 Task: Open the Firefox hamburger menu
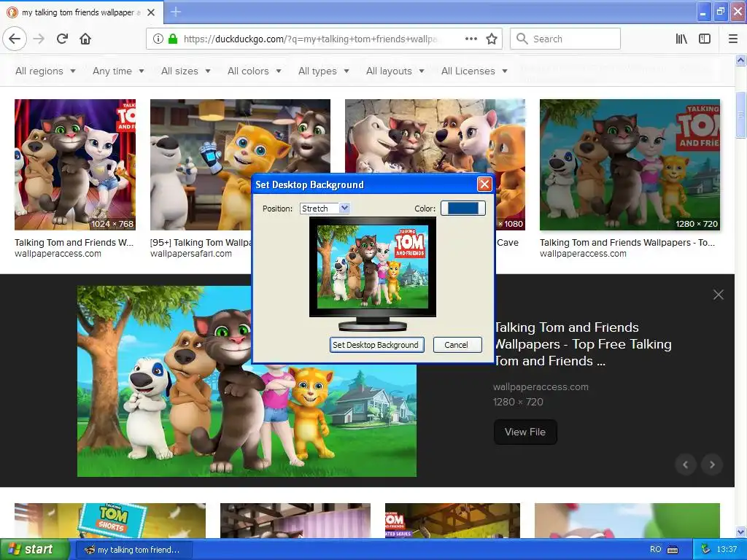733,39
